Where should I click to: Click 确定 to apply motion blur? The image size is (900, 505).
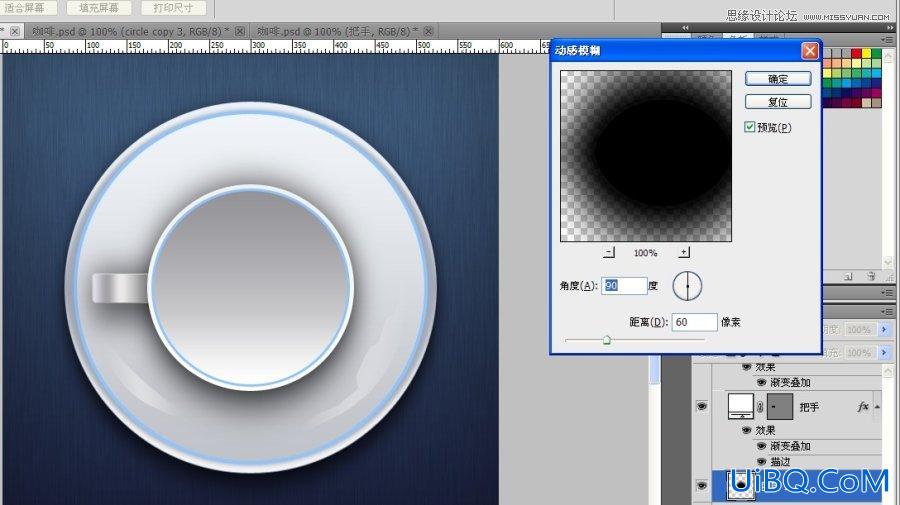[x=778, y=79]
